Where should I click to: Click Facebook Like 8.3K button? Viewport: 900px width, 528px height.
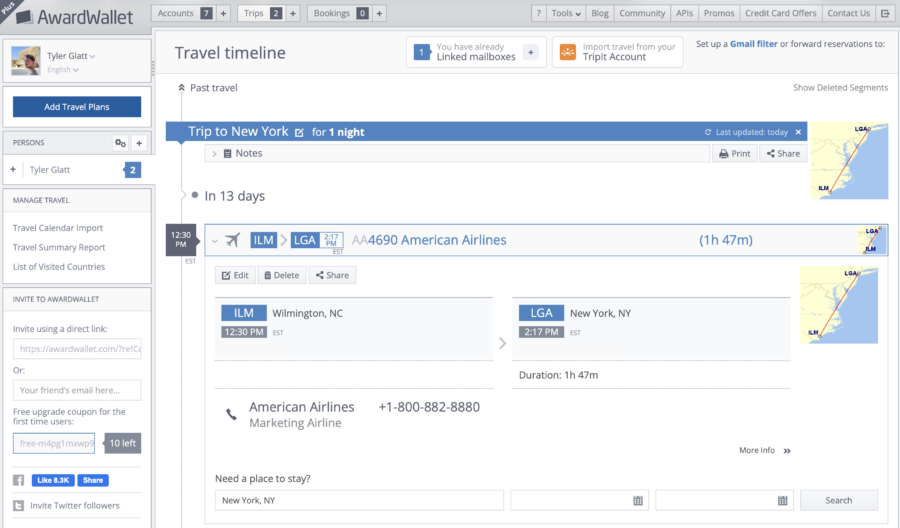[x=53, y=480]
